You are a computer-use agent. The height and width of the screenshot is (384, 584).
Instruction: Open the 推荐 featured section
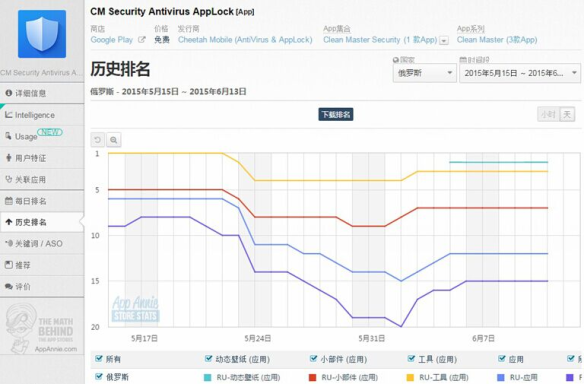point(42,265)
